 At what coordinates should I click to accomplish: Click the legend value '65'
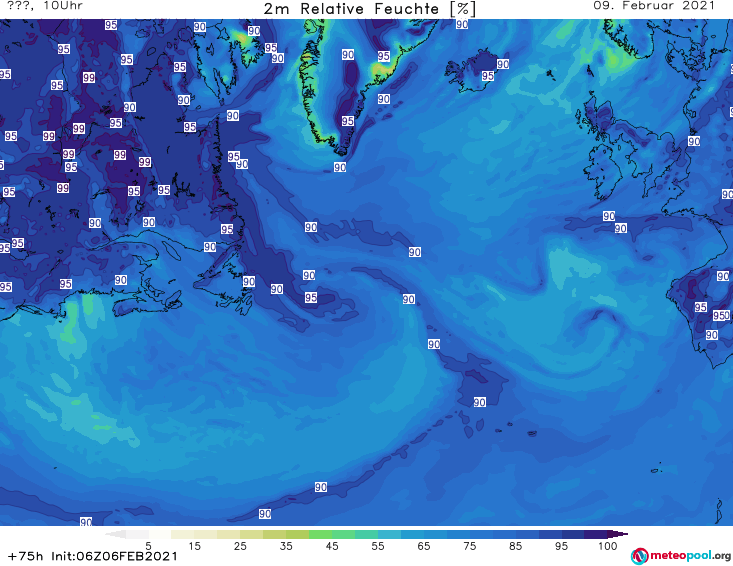click(x=424, y=546)
